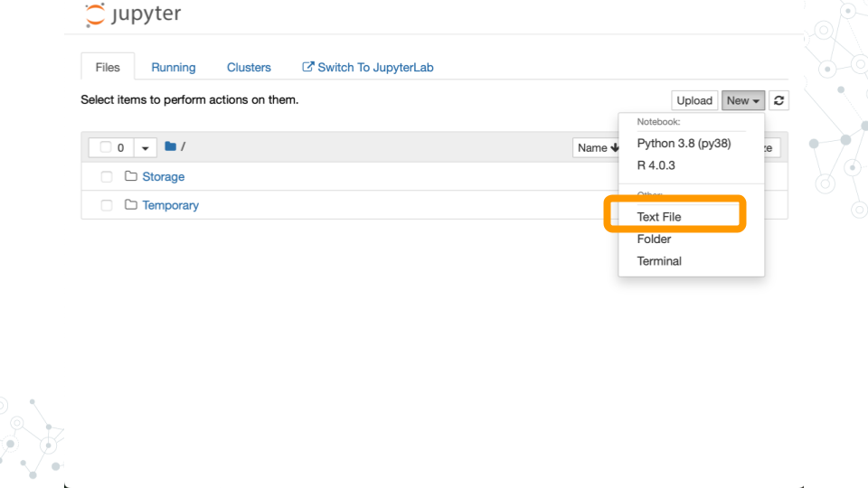Tick the Storage folder checkbox
868x488 pixels.
pos(107,176)
